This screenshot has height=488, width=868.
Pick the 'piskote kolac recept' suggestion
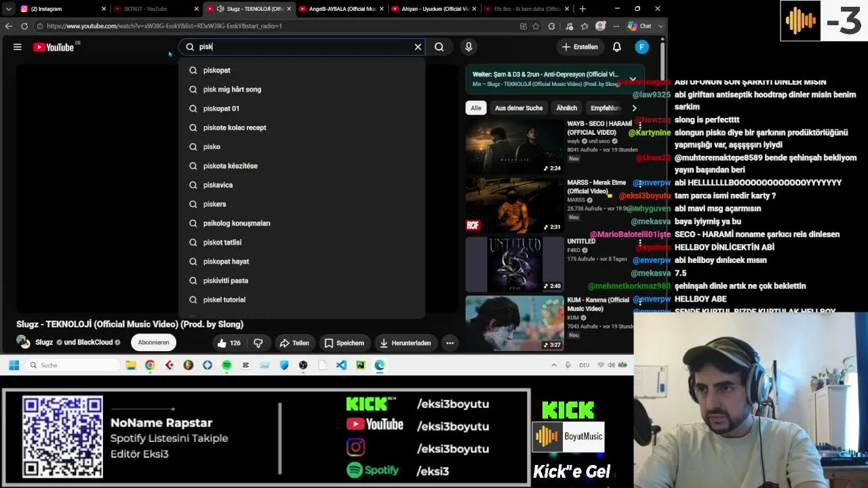click(302, 127)
